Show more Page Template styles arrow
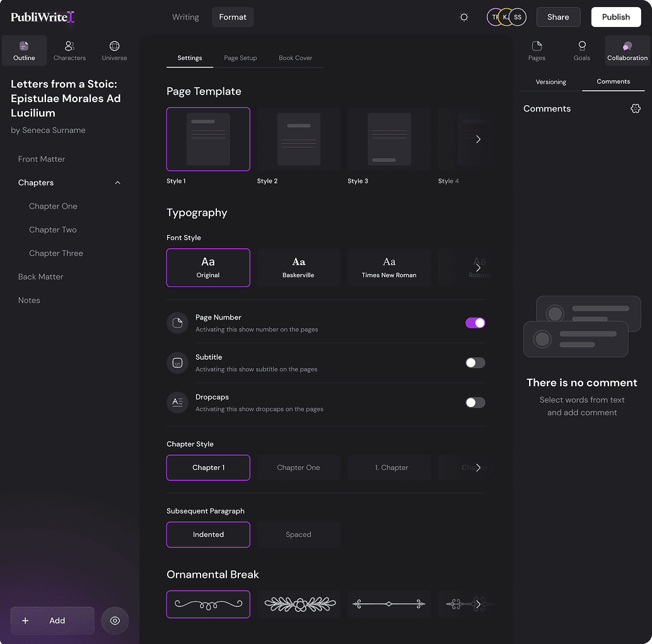 coord(478,139)
